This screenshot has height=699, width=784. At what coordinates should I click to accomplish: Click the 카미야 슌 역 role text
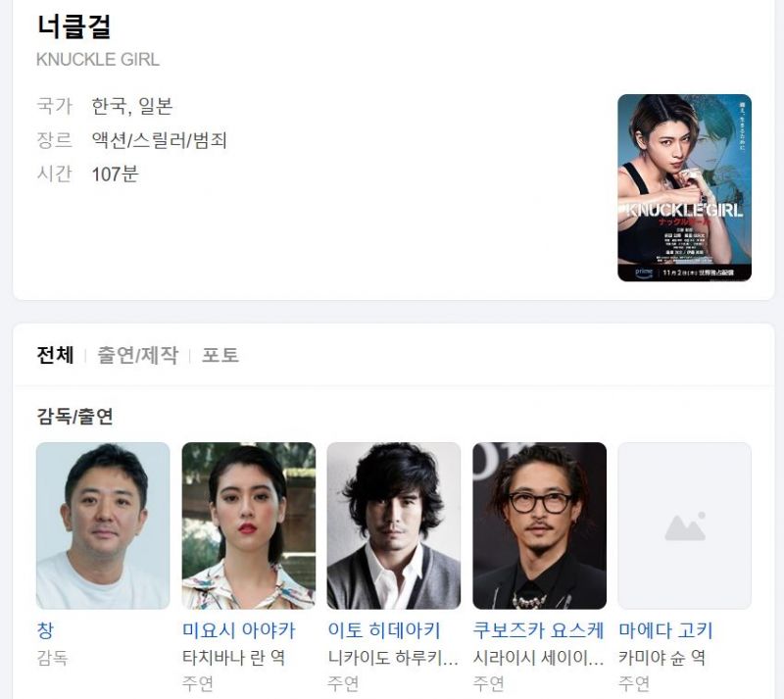point(662,658)
